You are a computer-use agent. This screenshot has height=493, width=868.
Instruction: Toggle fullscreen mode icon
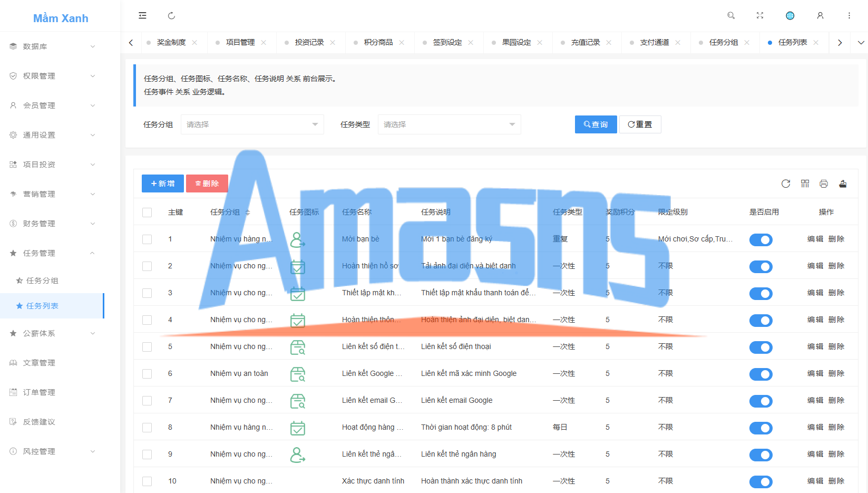(x=760, y=16)
